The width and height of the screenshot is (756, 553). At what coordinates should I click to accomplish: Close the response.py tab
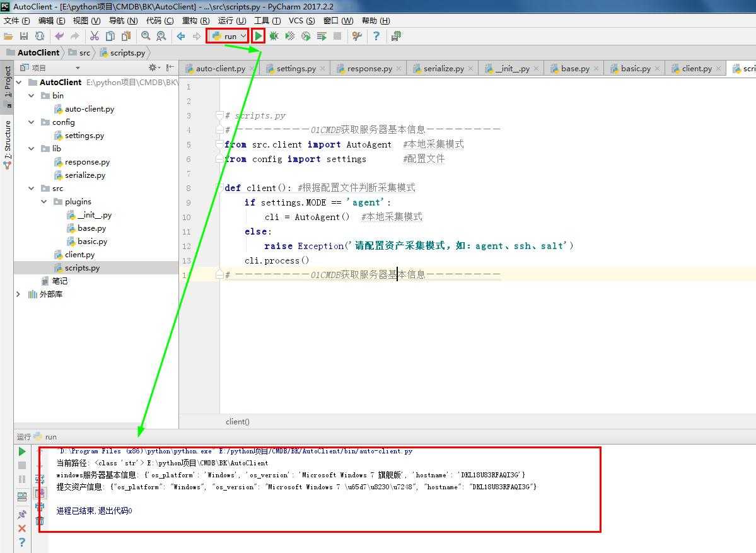click(x=398, y=69)
